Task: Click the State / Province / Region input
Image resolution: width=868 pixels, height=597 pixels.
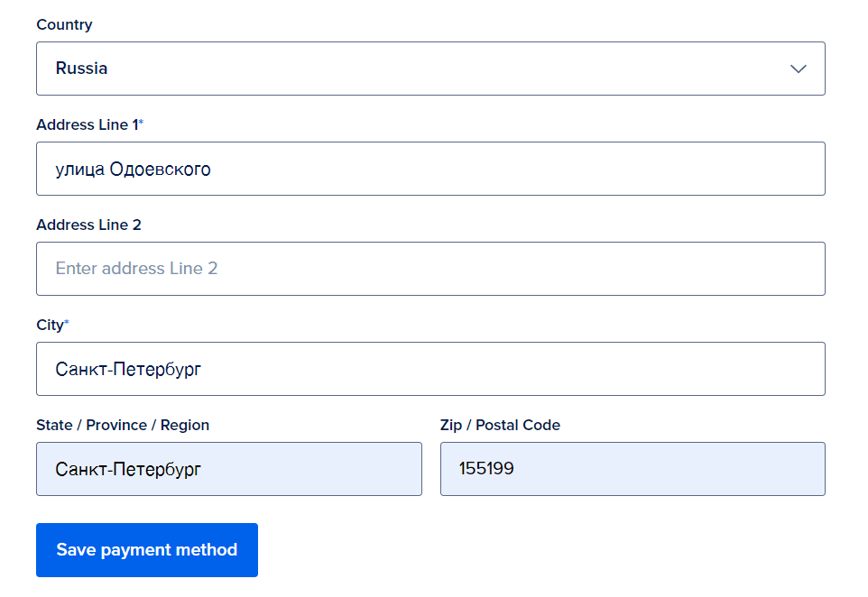Action: click(229, 469)
